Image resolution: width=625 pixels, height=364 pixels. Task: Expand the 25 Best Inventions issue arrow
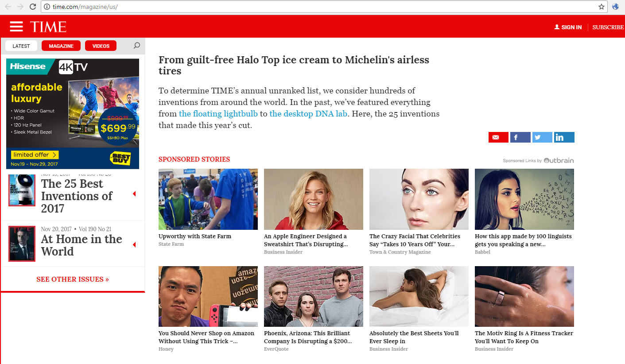(x=134, y=194)
